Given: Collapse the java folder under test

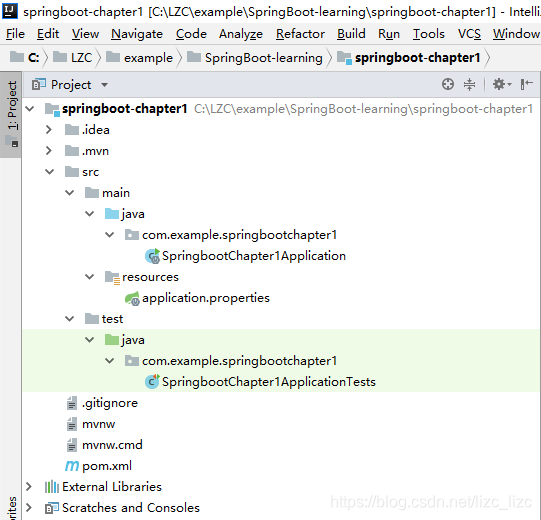Looking at the screenshot, I should (90, 340).
